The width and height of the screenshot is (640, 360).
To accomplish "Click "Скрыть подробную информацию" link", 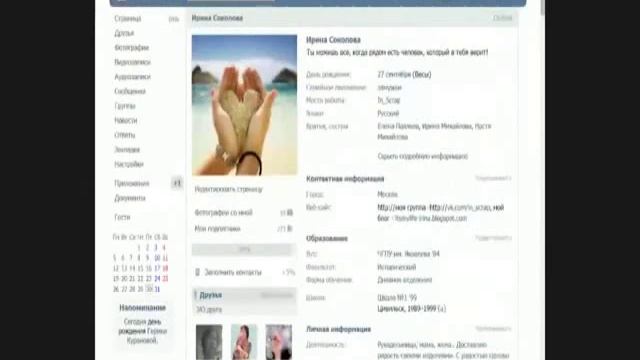I will pyautogui.click(x=422, y=156).
